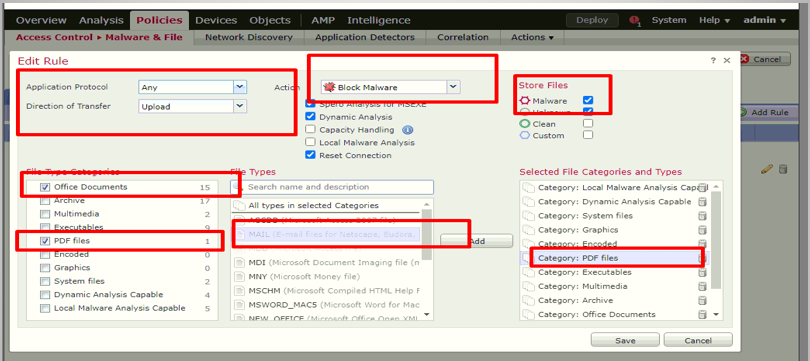
Task: Uncheck the PDF files category
Action: (45, 241)
